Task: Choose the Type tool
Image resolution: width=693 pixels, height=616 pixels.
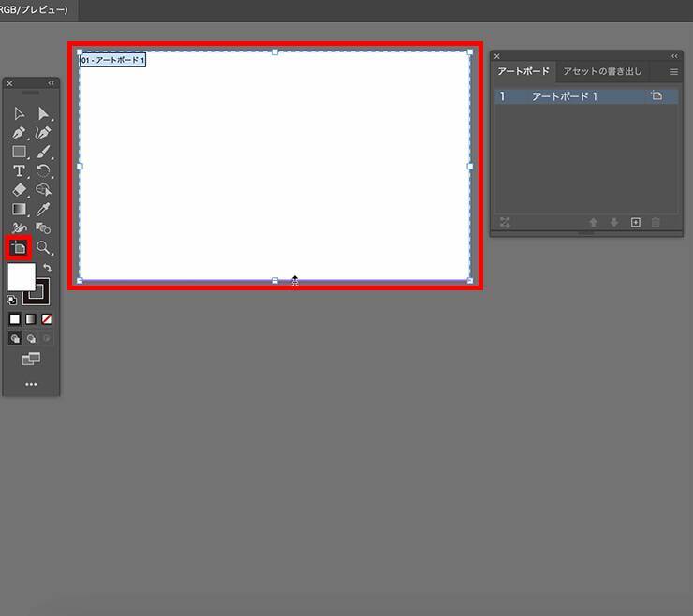Action: [19, 171]
